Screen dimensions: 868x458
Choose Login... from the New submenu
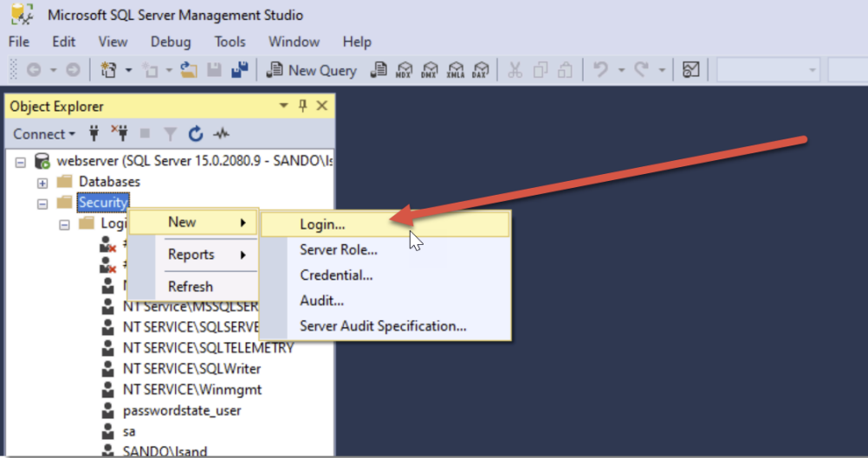(x=385, y=224)
